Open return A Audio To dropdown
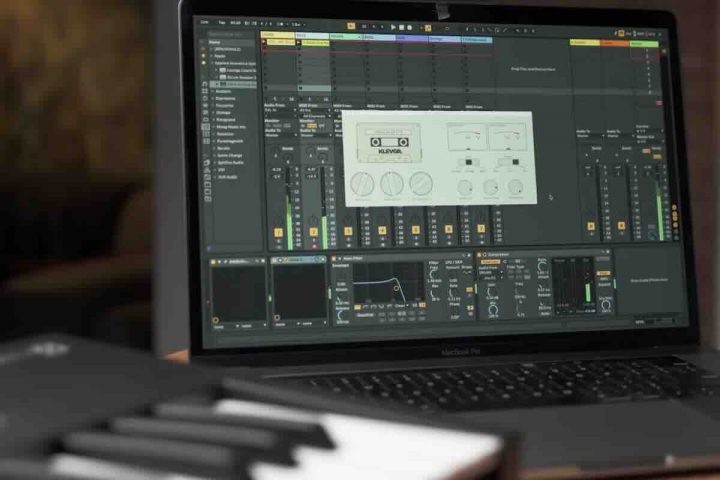The width and height of the screenshot is (720, 480). point(590,136)
